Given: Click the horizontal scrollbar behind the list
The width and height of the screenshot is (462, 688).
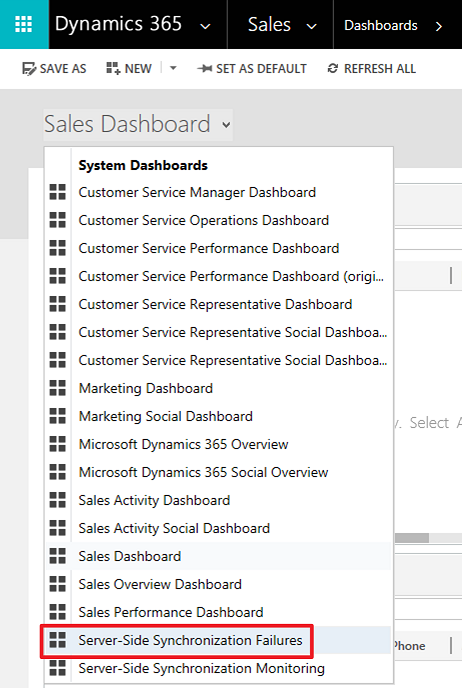Looking at the screenshot, I should [x=412, y=538].
